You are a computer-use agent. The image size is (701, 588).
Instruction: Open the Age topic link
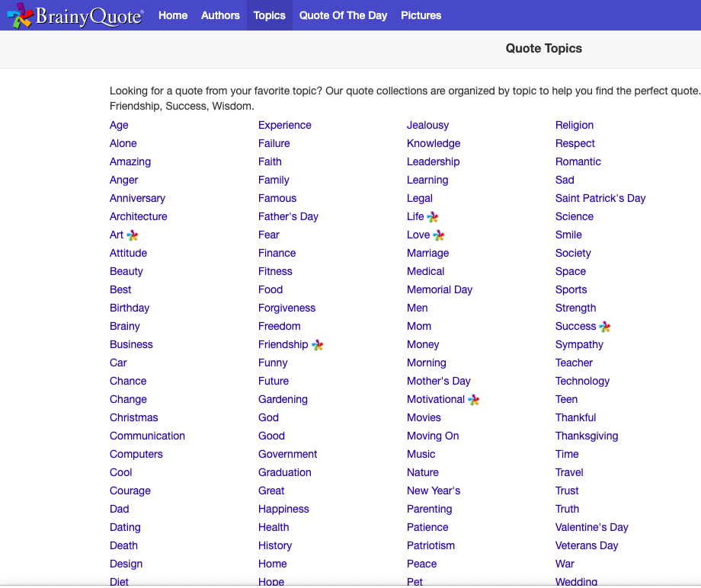[119, 125]
